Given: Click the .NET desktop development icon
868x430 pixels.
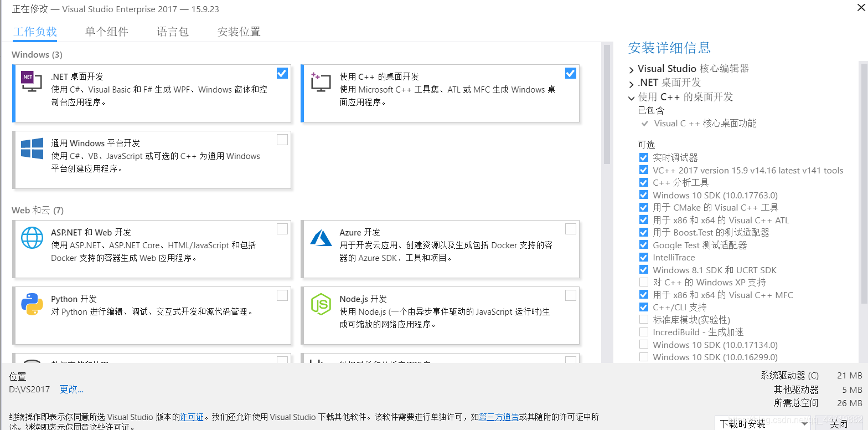Looking at the screenshot, I should click(x=31, y=82).
